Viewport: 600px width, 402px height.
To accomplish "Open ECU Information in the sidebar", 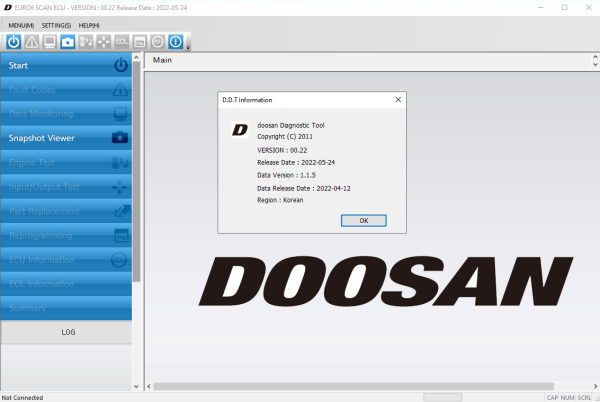I will (66, 259).
